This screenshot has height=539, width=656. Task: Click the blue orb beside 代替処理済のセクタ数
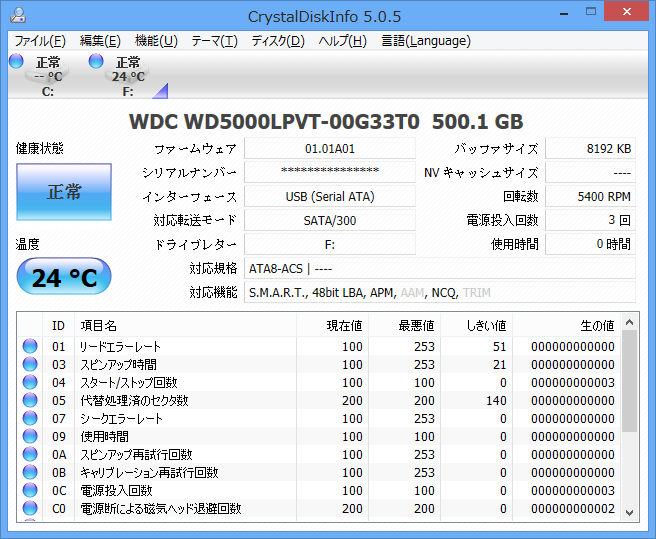pyautogui.click(x=30, y=401)
